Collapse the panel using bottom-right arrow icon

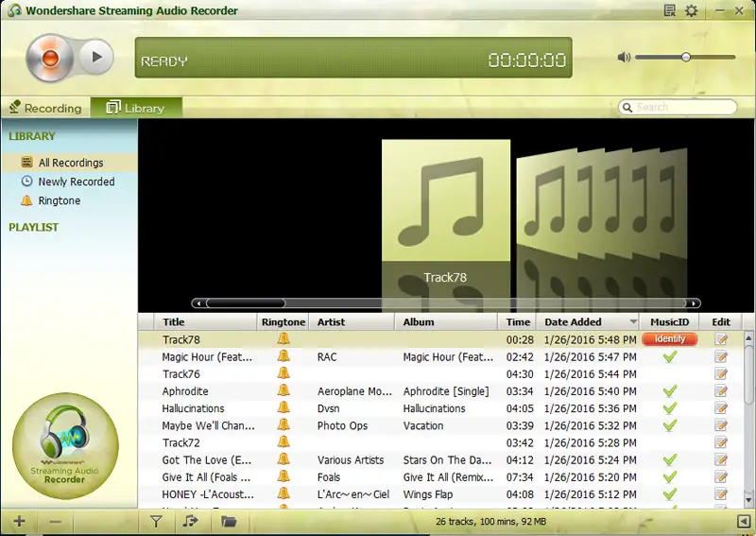(x=743, y=521)
